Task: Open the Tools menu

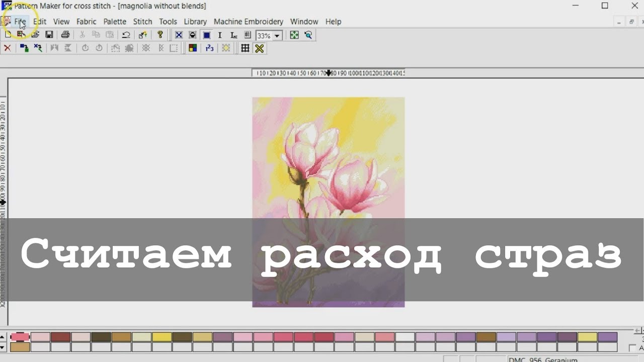Action: (168, 22)
